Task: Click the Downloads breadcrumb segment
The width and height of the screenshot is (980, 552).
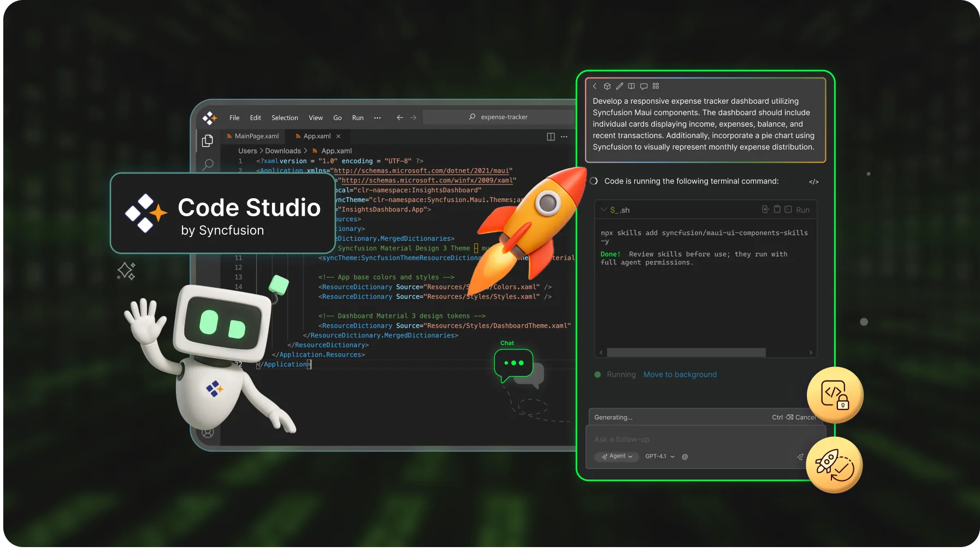Action: pyautogui.click(x=283, y=151)
